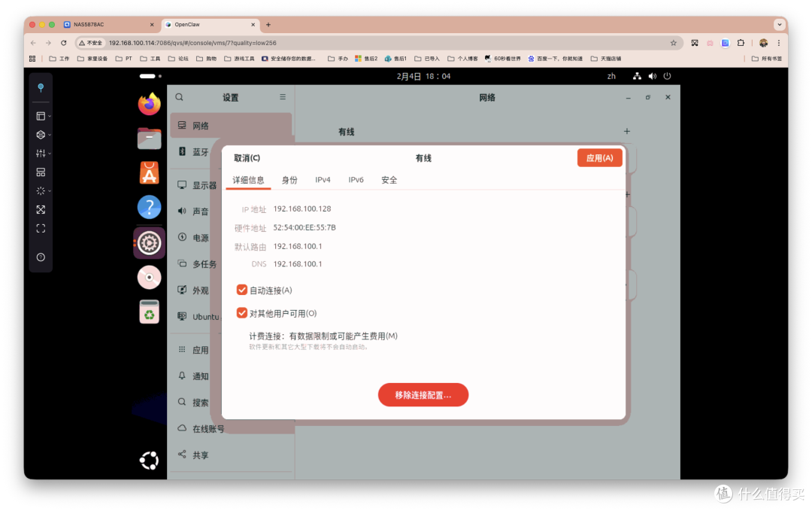Open the 工作 bookmarks folder

point(59,59)
